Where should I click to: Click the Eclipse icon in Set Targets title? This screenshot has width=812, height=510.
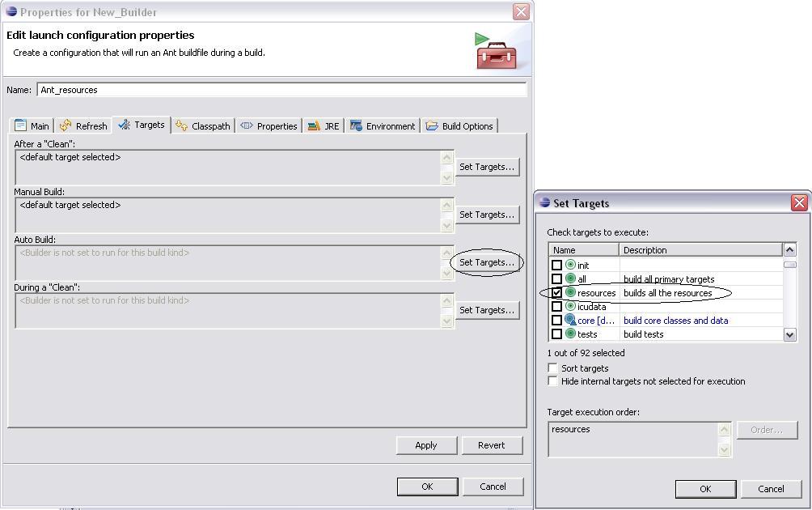[545, 203]
